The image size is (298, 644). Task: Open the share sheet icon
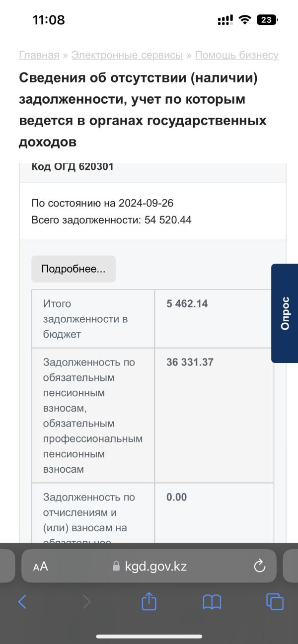[x=149, y=601]
